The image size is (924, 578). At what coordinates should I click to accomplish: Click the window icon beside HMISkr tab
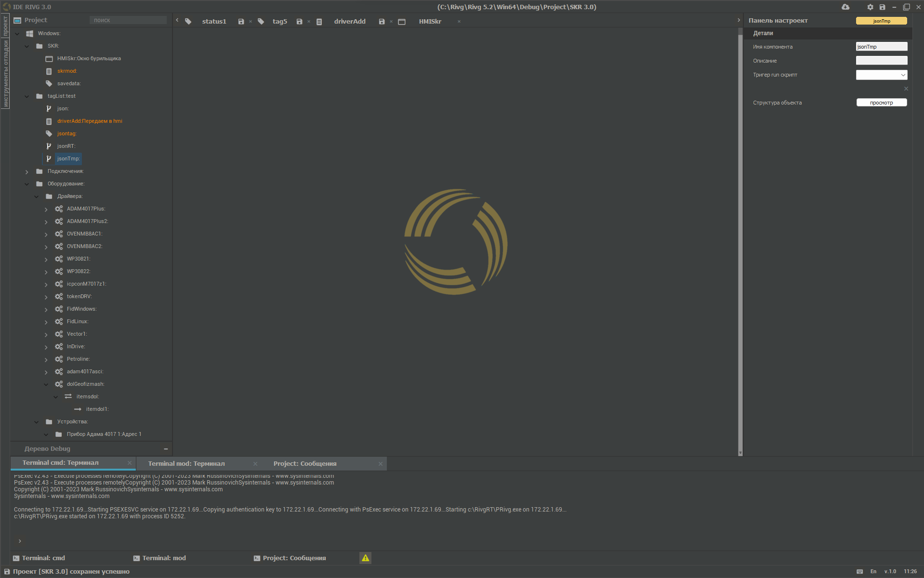point(402,22)
